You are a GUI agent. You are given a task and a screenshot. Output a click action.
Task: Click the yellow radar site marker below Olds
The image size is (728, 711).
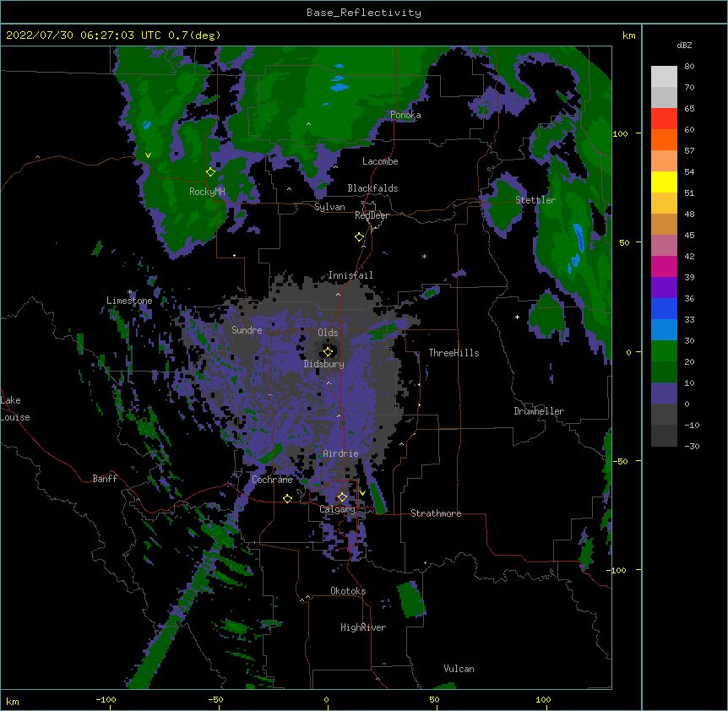tap(328, 351)
